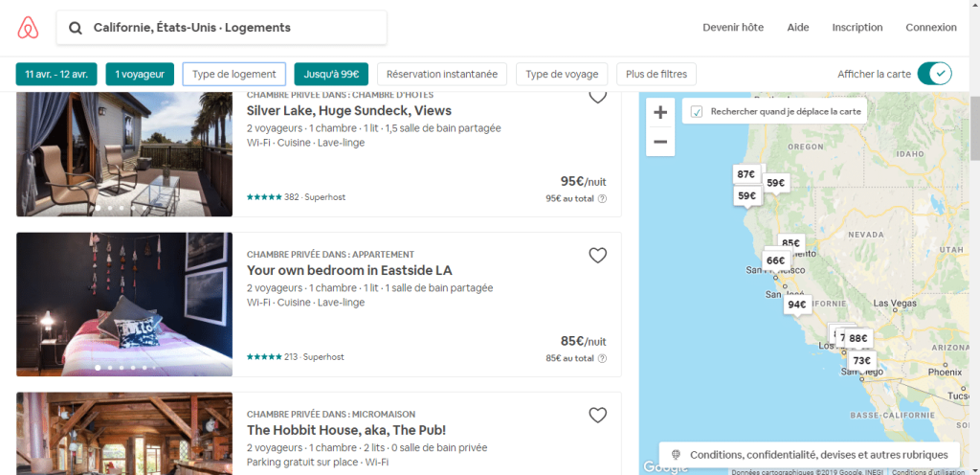Open the Type de logement filter
Screen dimensions: 980x475
click(234, 74)
